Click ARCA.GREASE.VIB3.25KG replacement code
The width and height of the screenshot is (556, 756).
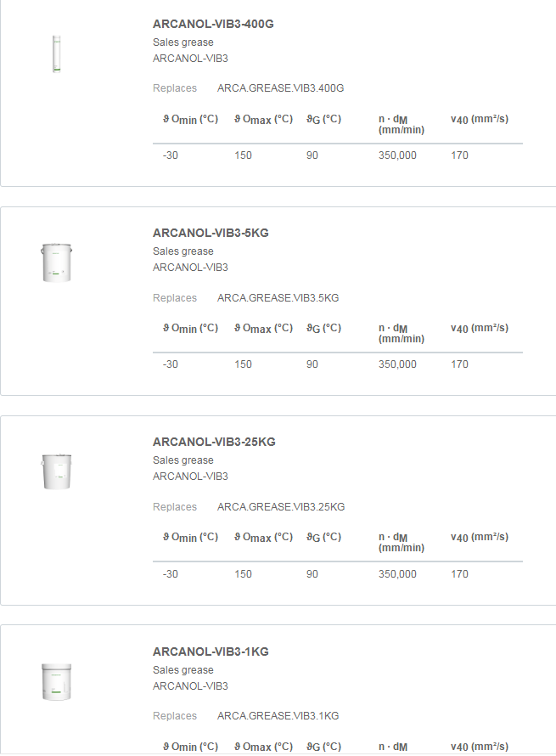click(281, 507)
